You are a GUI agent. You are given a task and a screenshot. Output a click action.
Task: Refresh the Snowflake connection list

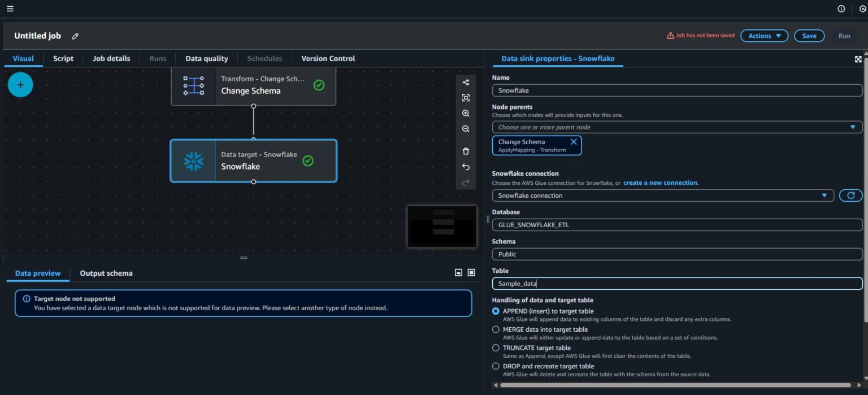tap(850, 196)
